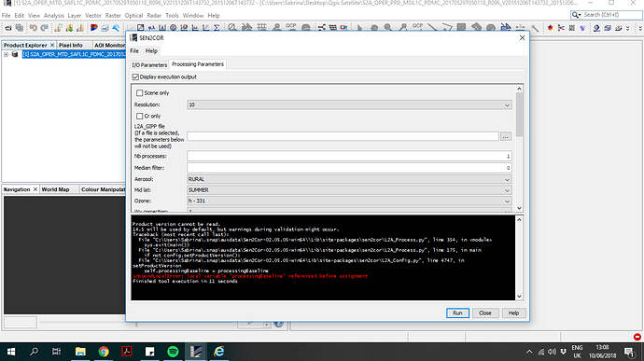This screenshot has height=361, width=644.
Task: Click the Open Product toolbar icon
Action: tap(8, 28)
